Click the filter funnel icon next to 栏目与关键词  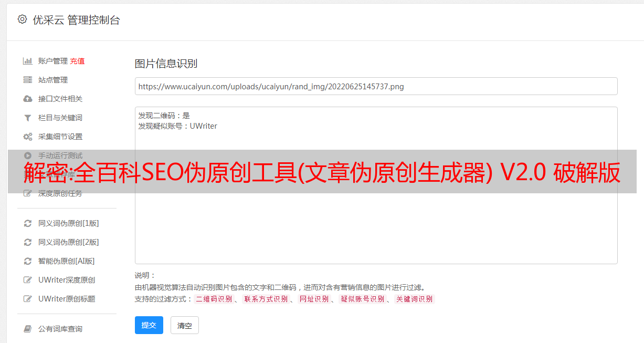pyautogui.click(x=28, y=118)
